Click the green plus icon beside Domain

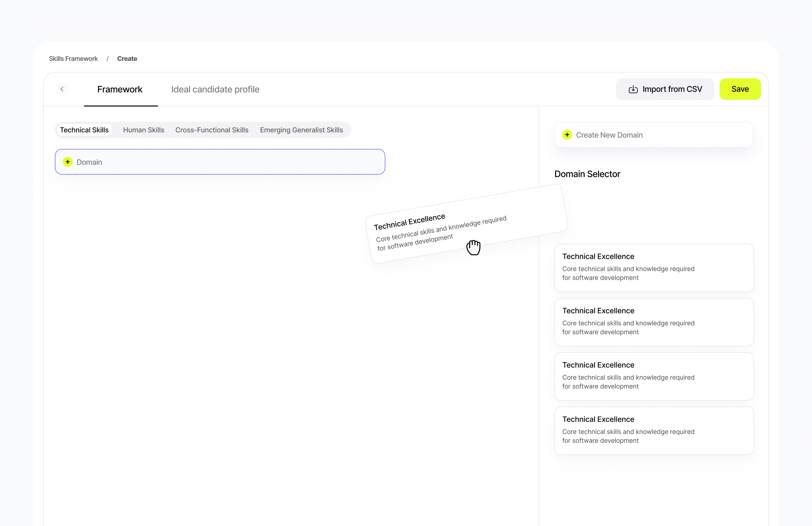[68, 162]
